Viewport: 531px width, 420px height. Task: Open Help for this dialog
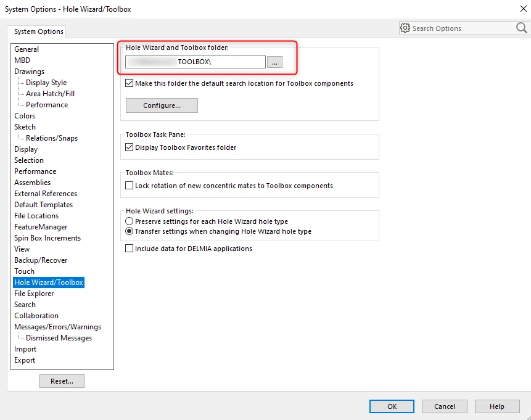coord(497,406)
